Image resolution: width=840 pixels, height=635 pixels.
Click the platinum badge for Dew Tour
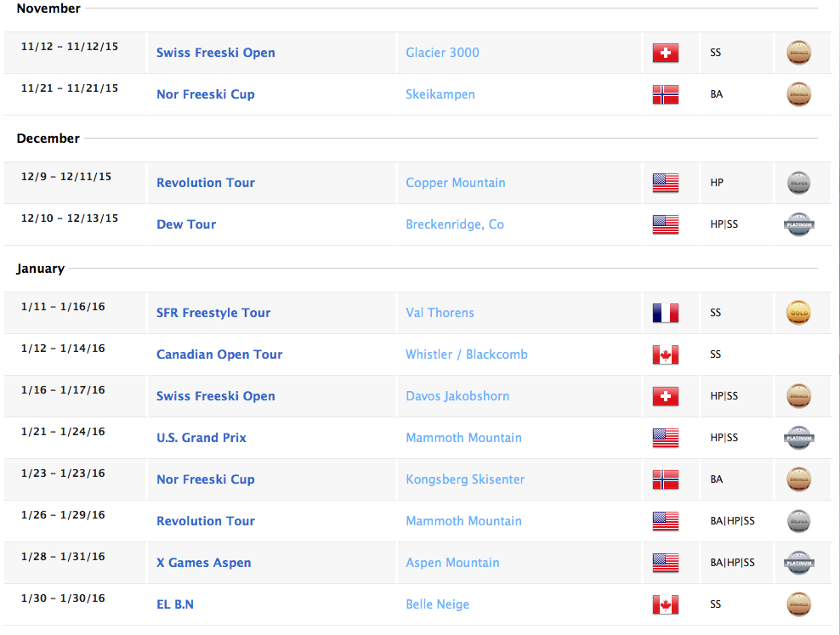pyautogui.click(x=798, y=224)
